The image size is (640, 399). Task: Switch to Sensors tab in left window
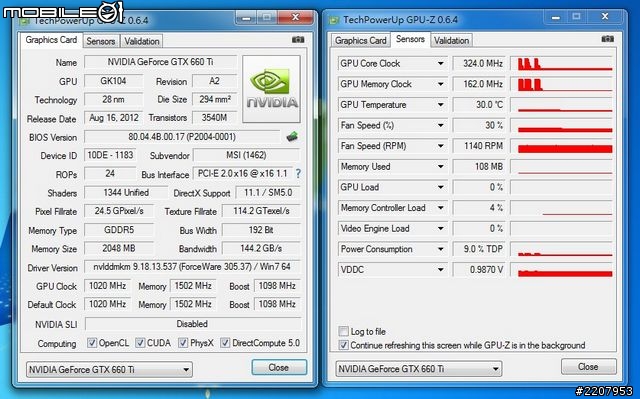pos(100,41)
